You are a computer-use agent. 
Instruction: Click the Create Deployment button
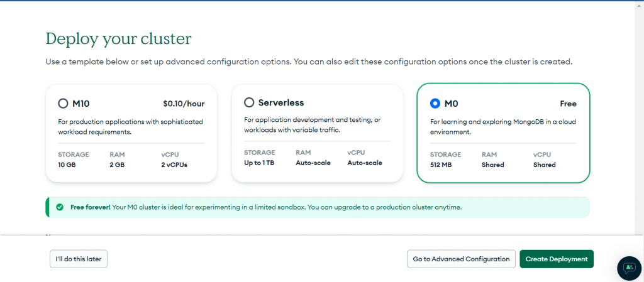556,259
